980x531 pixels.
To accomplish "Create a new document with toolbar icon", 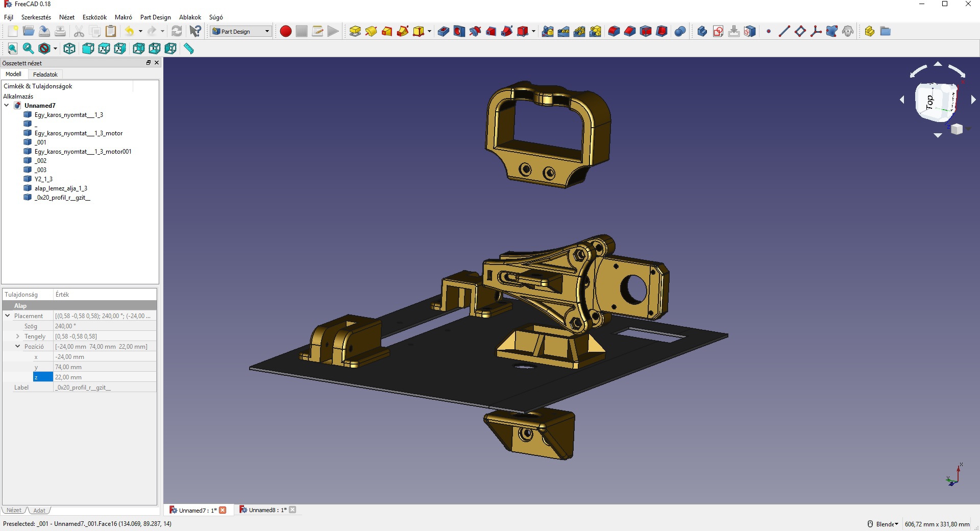I will click(13, 32).
